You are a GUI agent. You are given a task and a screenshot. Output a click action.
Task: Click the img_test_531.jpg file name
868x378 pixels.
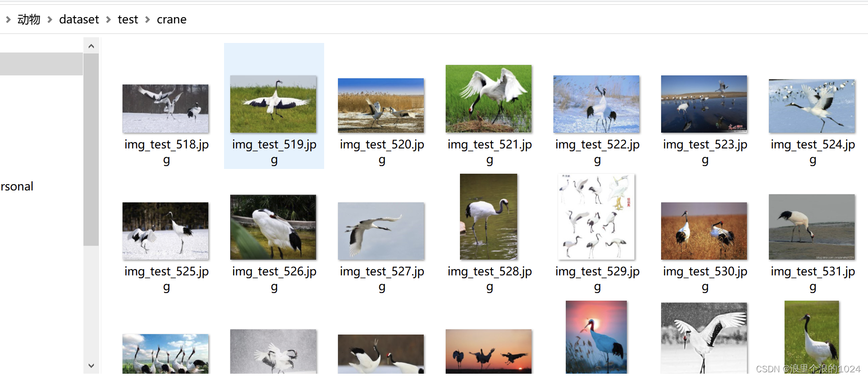(813, 279)
